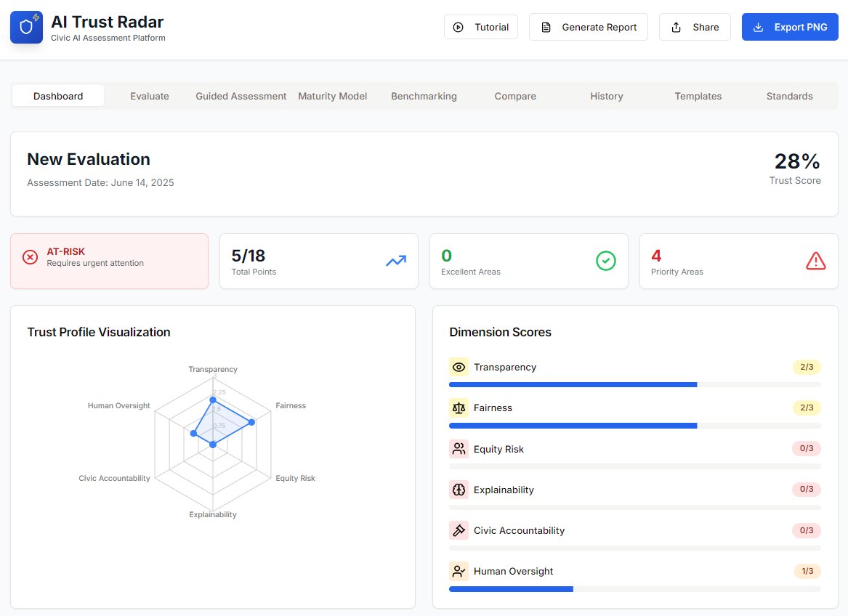Click the eye icon beside Transparency
848x616 pixels.
pos(459,368)
